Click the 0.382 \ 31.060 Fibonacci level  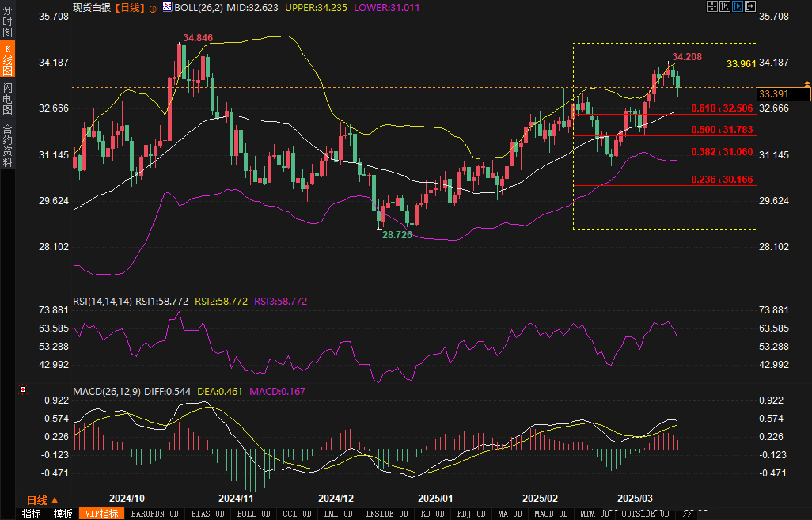click(x=722, y=152)
